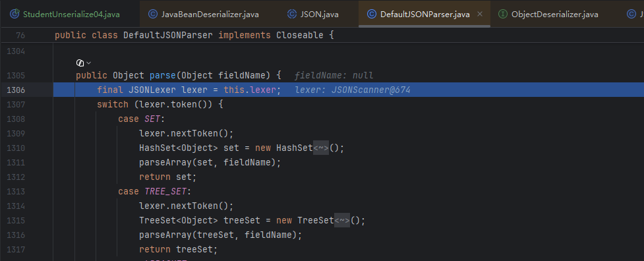644x261 pixels.
Task: Click parseArray(treeSet, fieldName) call
Action: click(x=221, y=235)
